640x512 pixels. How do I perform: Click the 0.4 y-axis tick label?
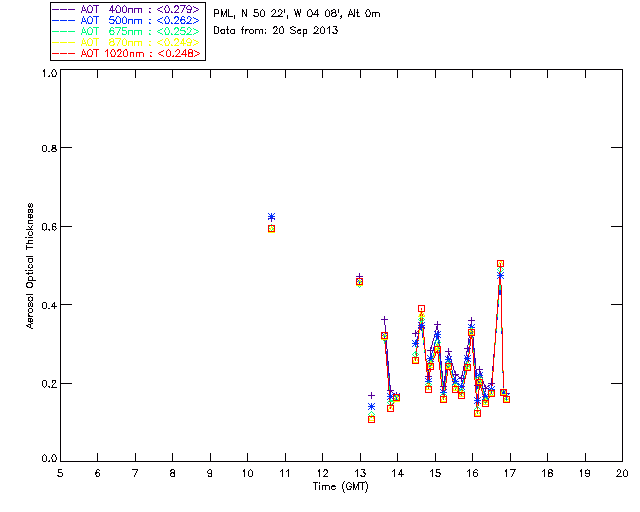49,305
